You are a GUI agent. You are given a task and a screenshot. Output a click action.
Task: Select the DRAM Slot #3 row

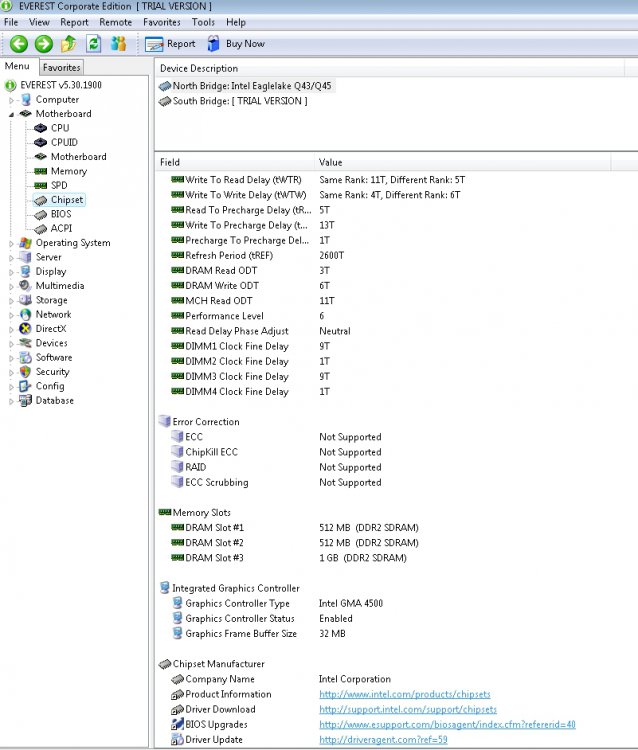pyautogui.click(x=396, y=558)
